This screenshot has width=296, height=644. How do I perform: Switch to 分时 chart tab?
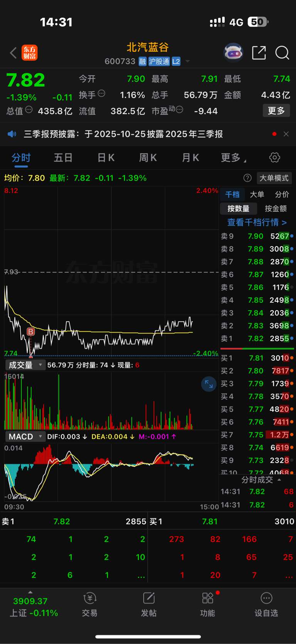pyautogui.click(x=21, y=158)
